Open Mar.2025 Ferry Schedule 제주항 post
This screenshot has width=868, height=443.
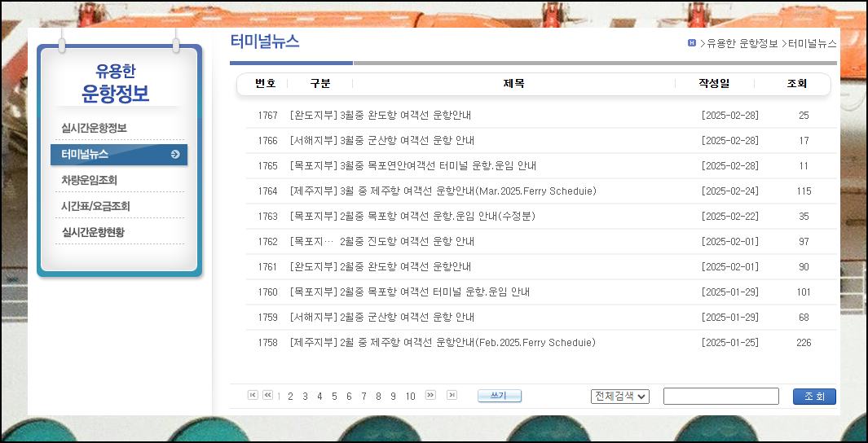(468, 191)
